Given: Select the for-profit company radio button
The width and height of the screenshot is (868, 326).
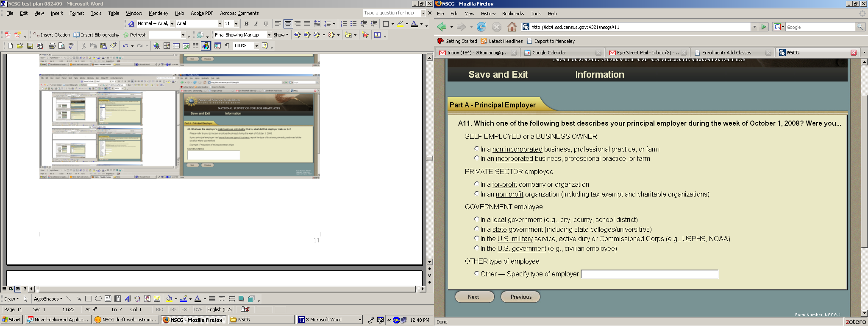Looking at the screenshot, I should point(477,184).
